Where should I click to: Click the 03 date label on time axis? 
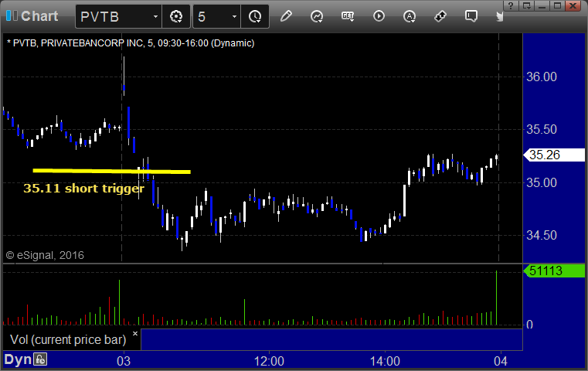[124, 361]
